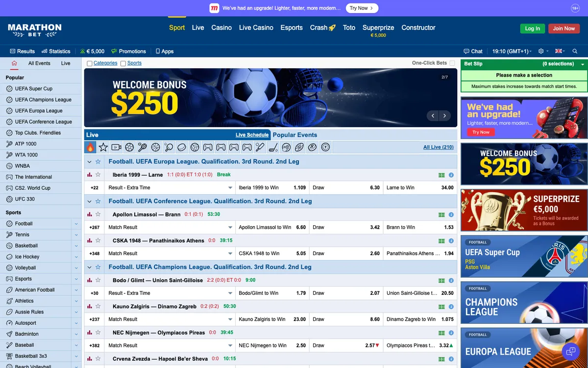Viewport: 588px width, 368px height.
Task: Open the chat bubble widget at bottom right
Action: click(x=570, y=351)
